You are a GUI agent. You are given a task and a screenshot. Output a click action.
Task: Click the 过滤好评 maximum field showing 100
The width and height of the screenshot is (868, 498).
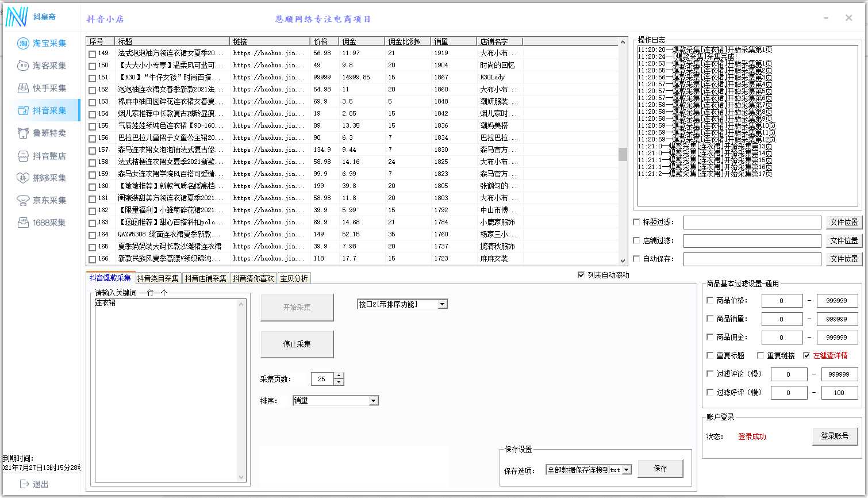pos(840,393)
